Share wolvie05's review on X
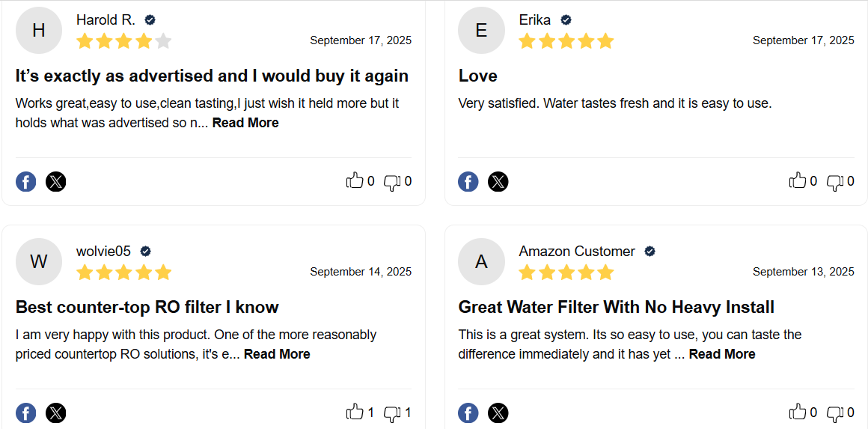Viewport: 868px width, 429px height. [x=56, y=413]
